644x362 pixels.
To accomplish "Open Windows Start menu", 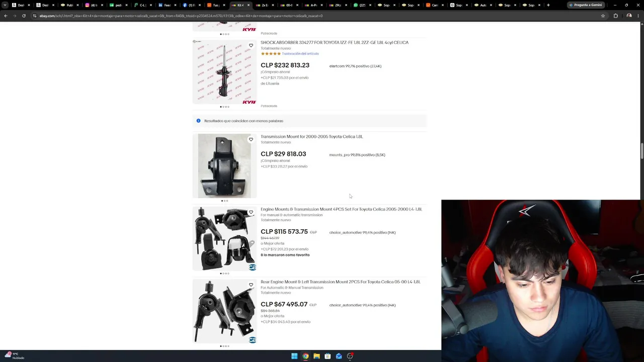I will click(x=294, y=356).
